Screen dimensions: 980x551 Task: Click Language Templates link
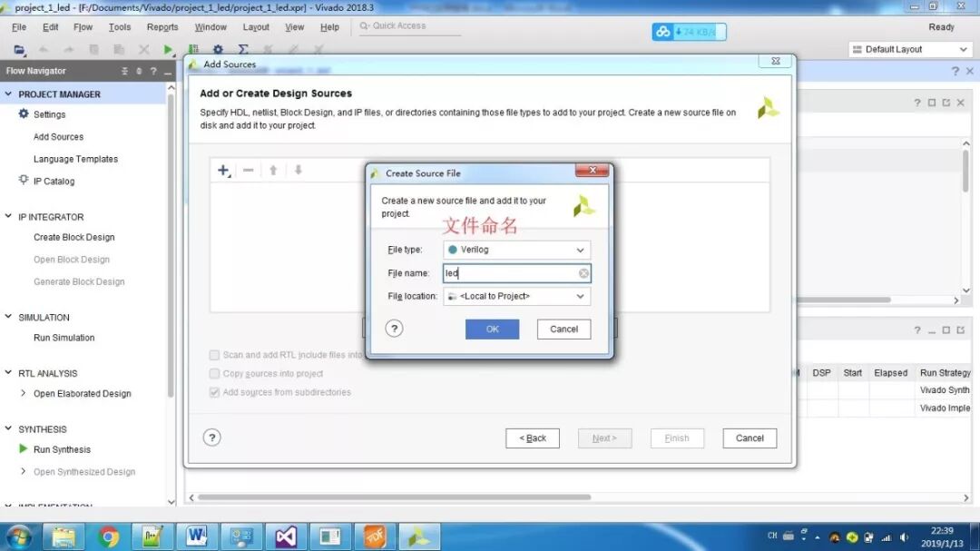pos(75,159)
